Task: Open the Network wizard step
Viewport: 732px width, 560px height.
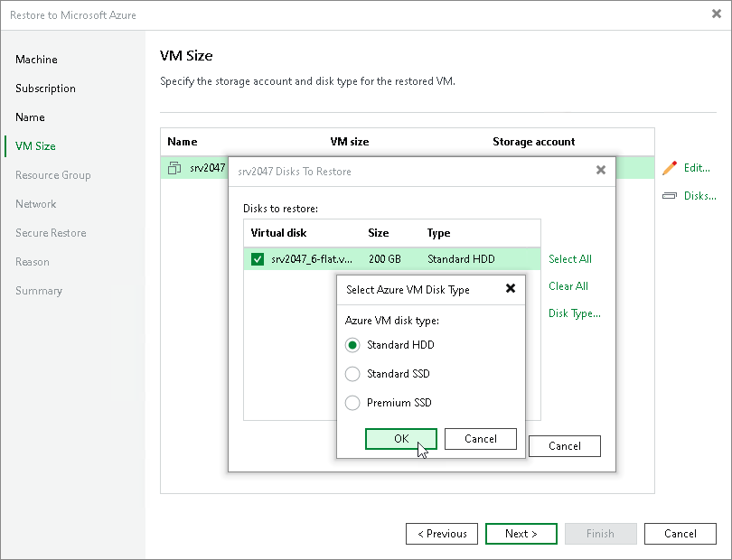Action: [x=35, y=204]
